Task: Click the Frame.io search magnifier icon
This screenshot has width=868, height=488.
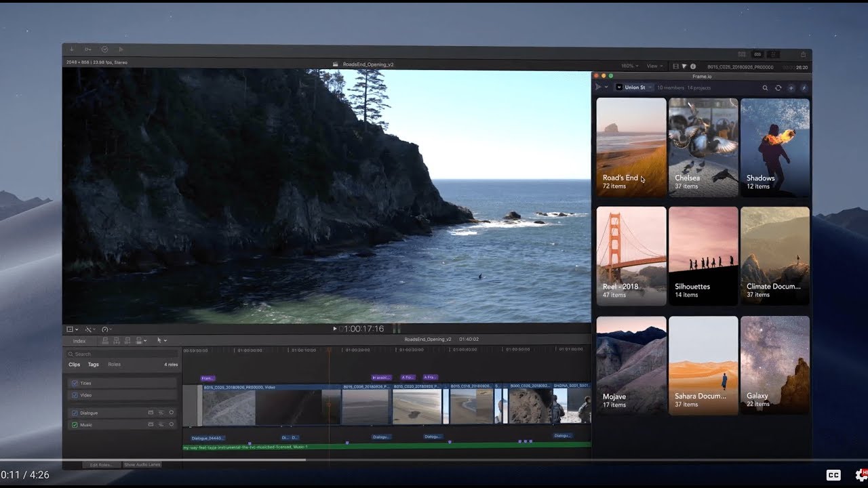Action: click(765, 87)
